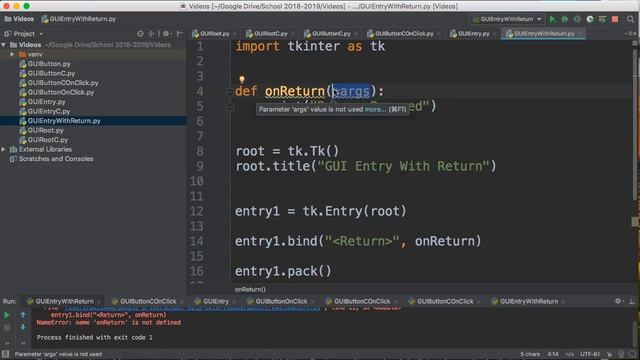Select GUIEntryWithReturn.py in project tree
The width and height of the screenshot is (640, 360).
click(x=64, y=121)
